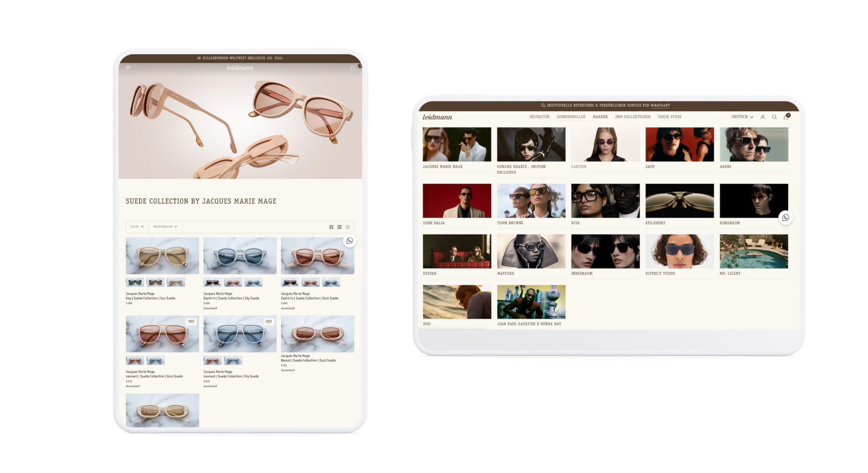The width and height of the screenshot is (868, 473).
Task: Open WhatsApp chat bubble on left tablet
Action: click(350, 241)
